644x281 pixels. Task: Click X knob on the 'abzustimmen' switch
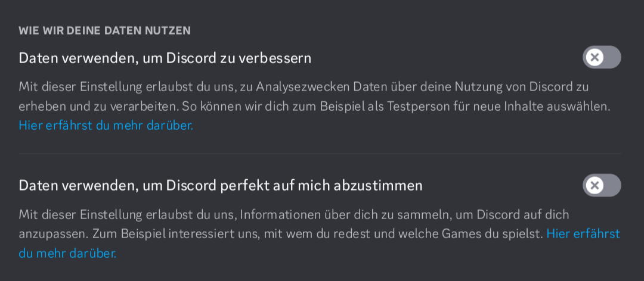[x=594, y=185]
